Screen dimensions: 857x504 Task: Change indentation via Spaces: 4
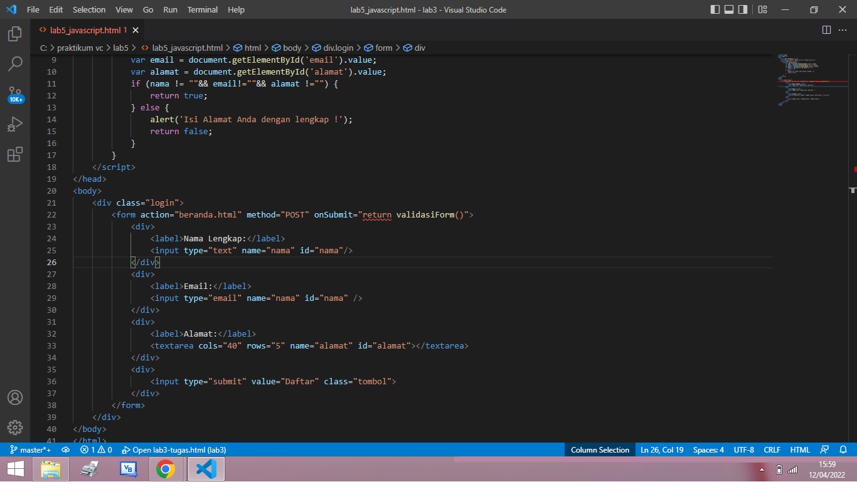(x=708, y=450)
